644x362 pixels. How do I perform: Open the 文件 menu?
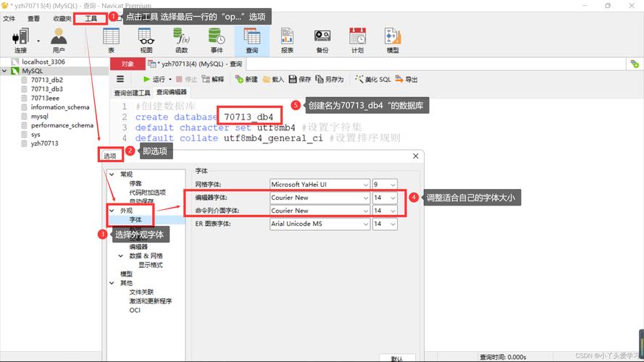coord(9,19)
